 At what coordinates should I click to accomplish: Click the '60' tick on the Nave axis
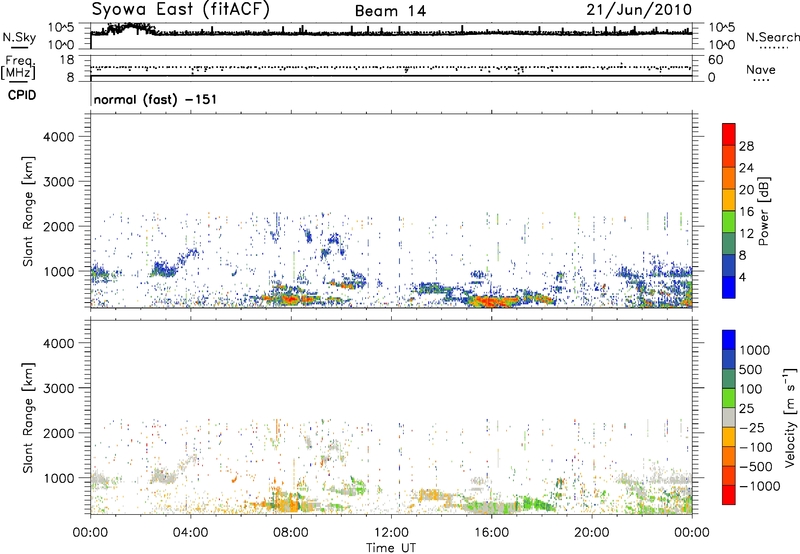[716, 60]
